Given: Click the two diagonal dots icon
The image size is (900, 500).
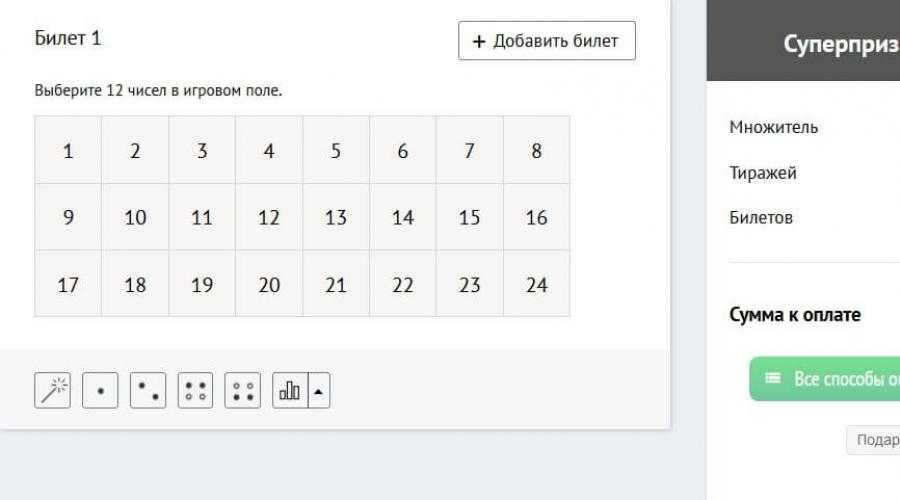Looking at the screenshot, I should pos(148,390).
